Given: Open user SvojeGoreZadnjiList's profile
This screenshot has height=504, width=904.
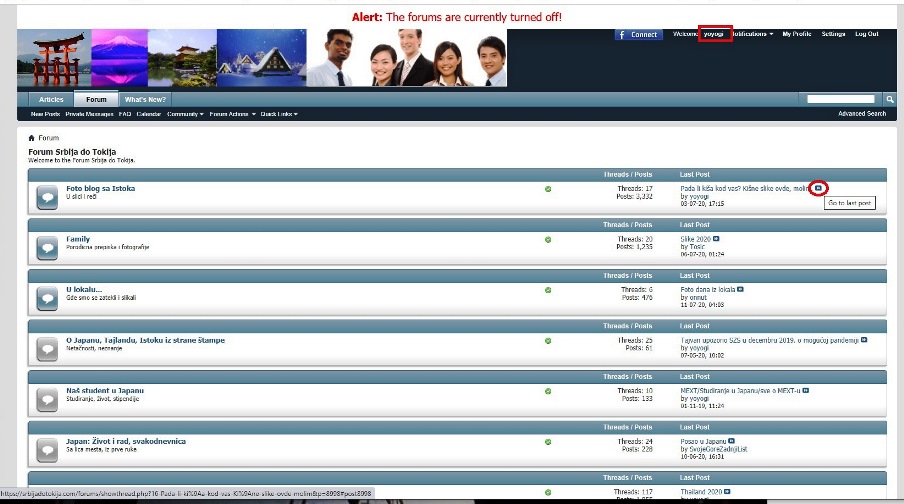Looking at the screenshot, I should (x=718, y=449).
